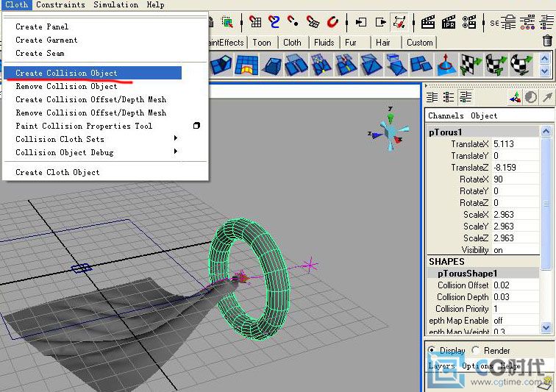Toggle the Construction History icon
The height and width of the screenshot is (392, 556).
point(399,22)
